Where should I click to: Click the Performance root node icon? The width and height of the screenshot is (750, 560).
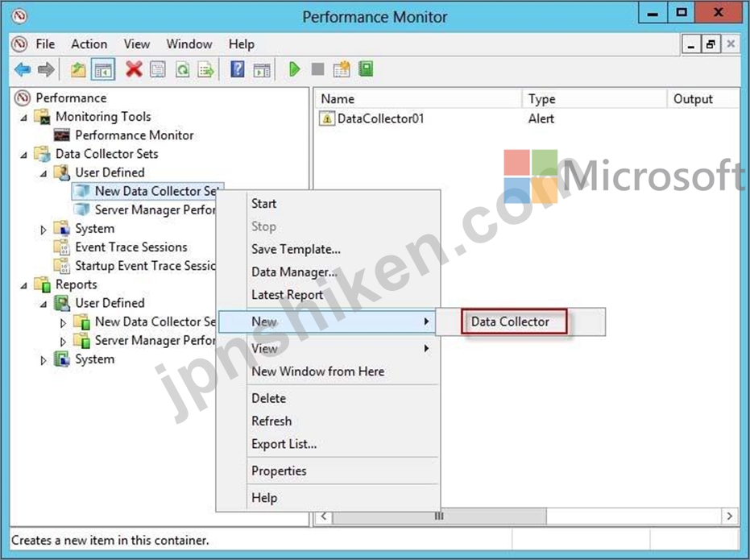click(x=22, y=98)
